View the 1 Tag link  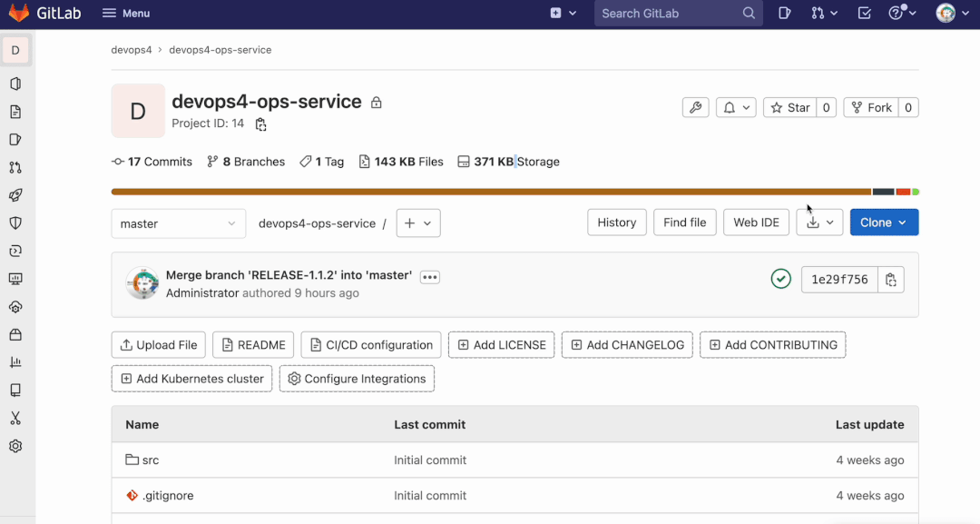pos(321,162)
